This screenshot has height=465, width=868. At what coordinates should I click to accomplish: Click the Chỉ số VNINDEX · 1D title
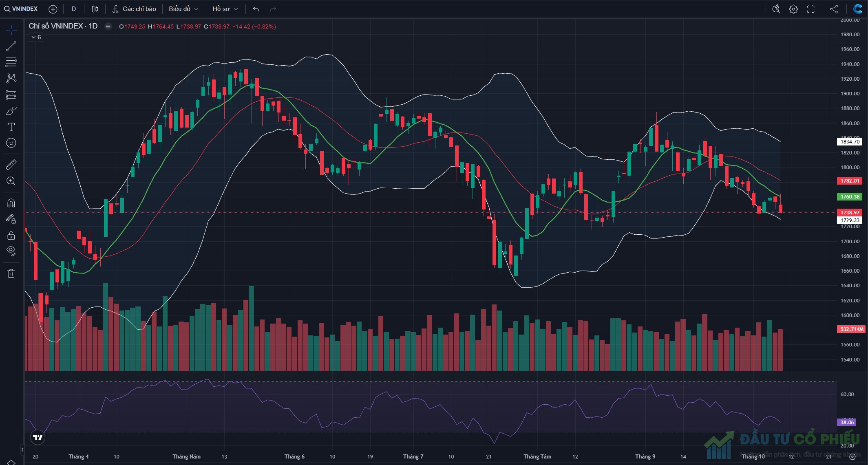[63, 26]
